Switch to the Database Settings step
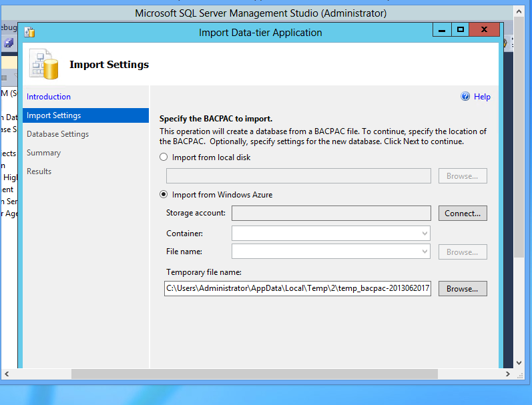The image size is (532, 405). click(x=57, y=134)
